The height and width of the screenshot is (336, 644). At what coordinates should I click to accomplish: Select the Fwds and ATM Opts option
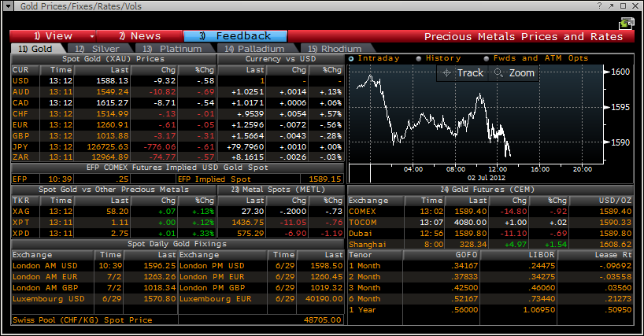487,58
